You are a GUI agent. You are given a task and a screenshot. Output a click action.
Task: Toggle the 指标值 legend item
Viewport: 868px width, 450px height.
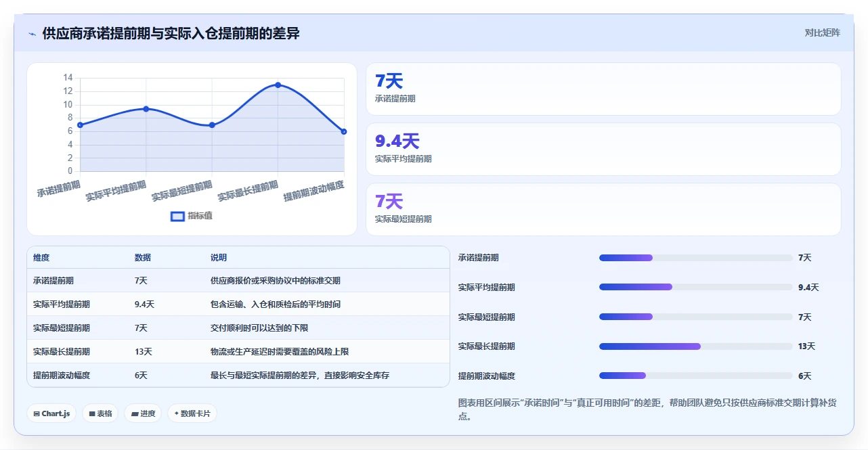(192, 216)
